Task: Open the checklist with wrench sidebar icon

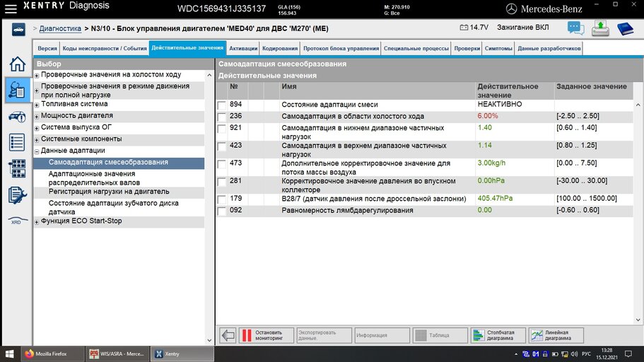Action: pyautogui.click(x=17, y=195)
